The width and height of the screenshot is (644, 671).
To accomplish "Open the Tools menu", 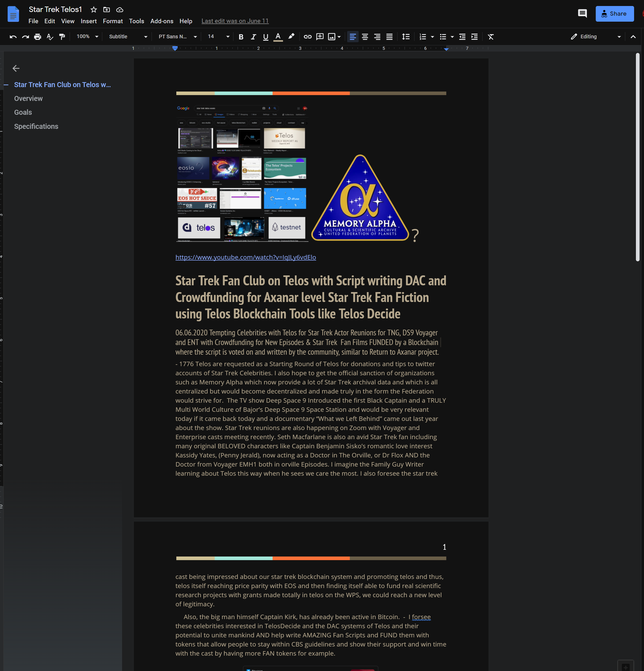I will [x=136, y=21].
